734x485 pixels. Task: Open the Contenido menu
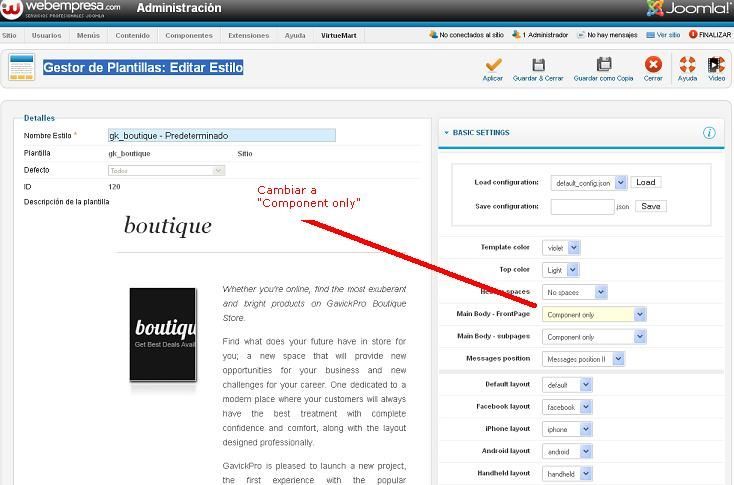click(x=132, y=36)
